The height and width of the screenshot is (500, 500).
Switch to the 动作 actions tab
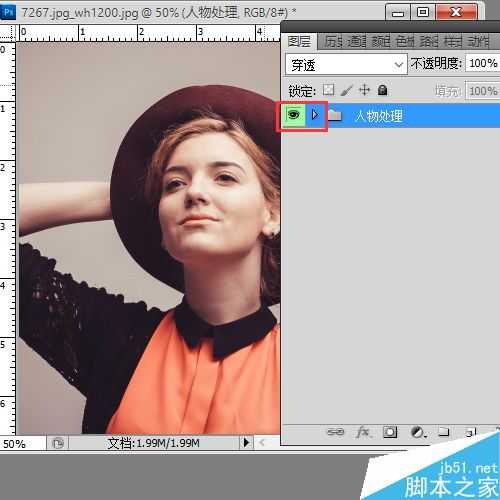click(479, 42)
